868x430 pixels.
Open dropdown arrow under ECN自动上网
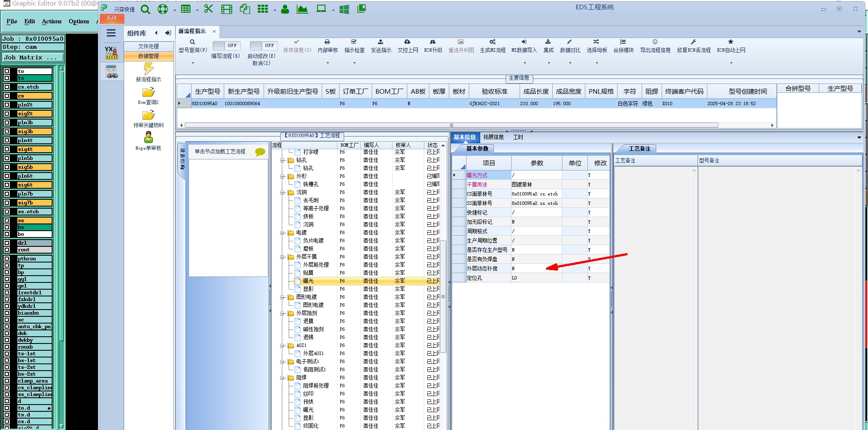731,63
